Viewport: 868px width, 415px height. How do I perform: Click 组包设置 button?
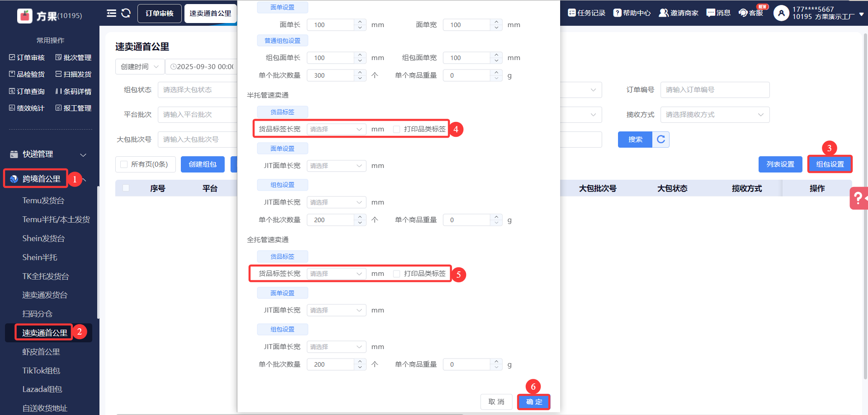point(830,164)
